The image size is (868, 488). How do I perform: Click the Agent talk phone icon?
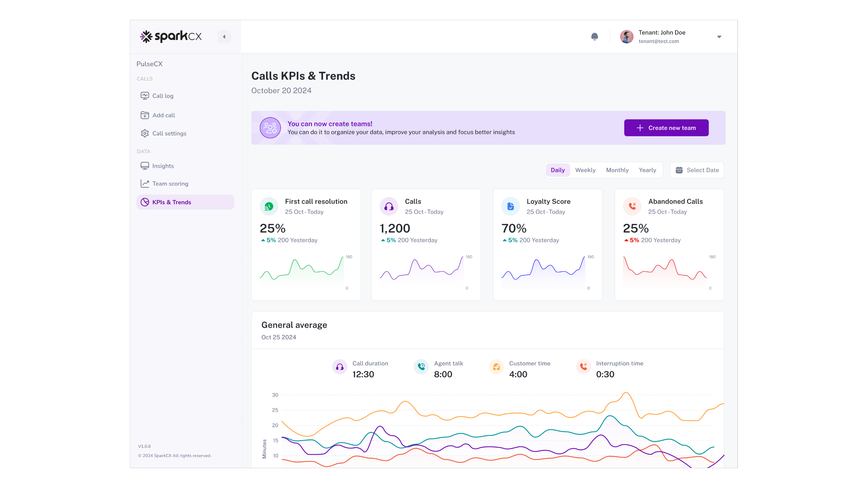pos(421,367)
